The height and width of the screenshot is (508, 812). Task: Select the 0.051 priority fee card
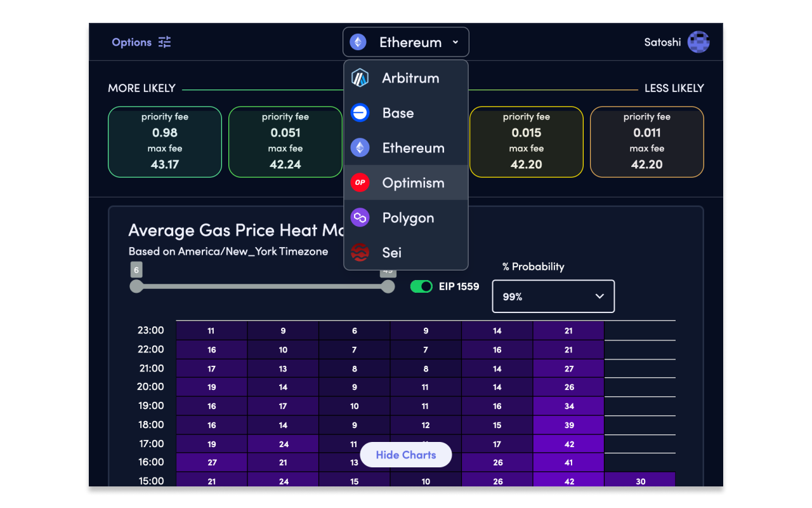tap(285, 142)
